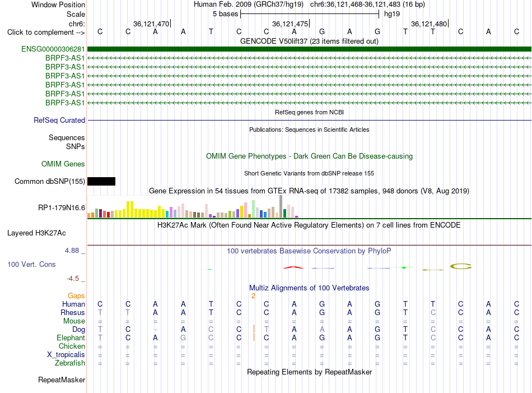This screenshot has width=532, height=393.
Task: Select the Rhesus species row label
Action: (73, 312)
